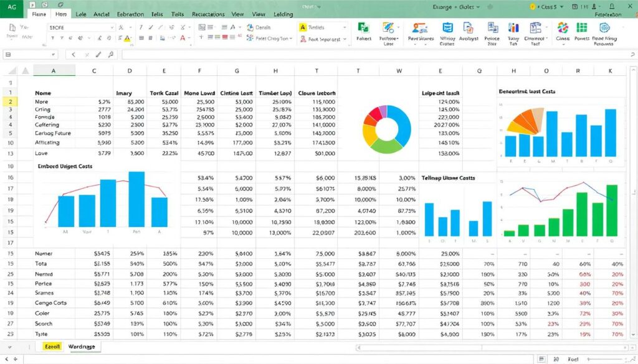Click the Telinap Ulane Costs green bar chart
638x364 pixels.
[x=561, y=209]
